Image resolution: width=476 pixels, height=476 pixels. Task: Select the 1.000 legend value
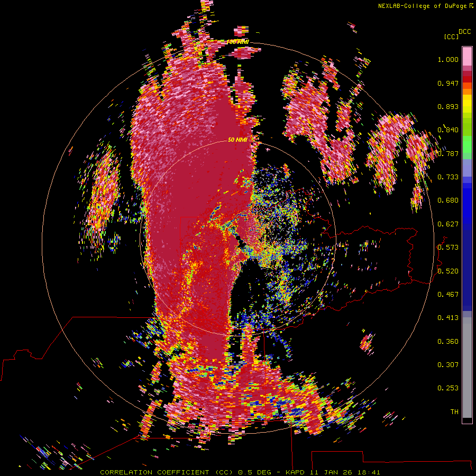[x=448, y=59]
